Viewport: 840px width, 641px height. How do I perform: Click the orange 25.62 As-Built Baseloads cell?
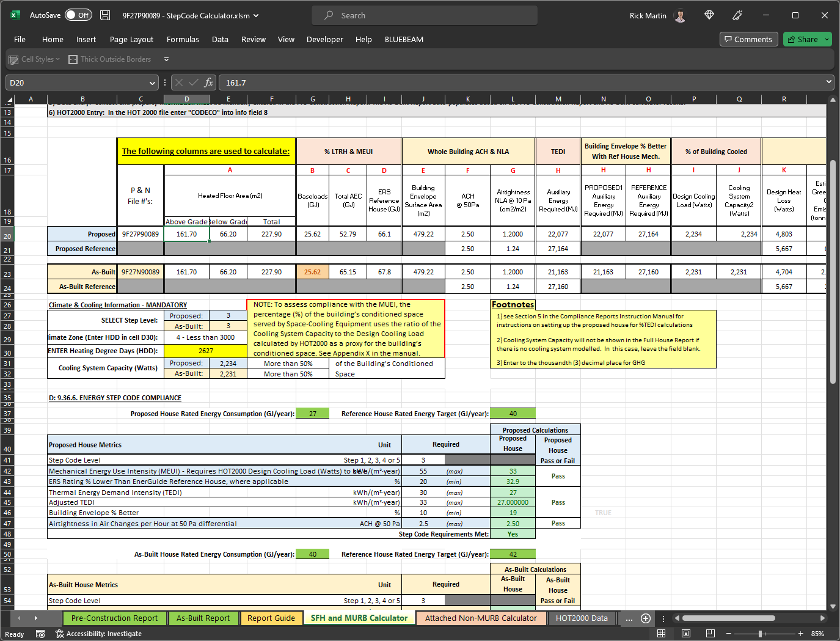(312, 272)
